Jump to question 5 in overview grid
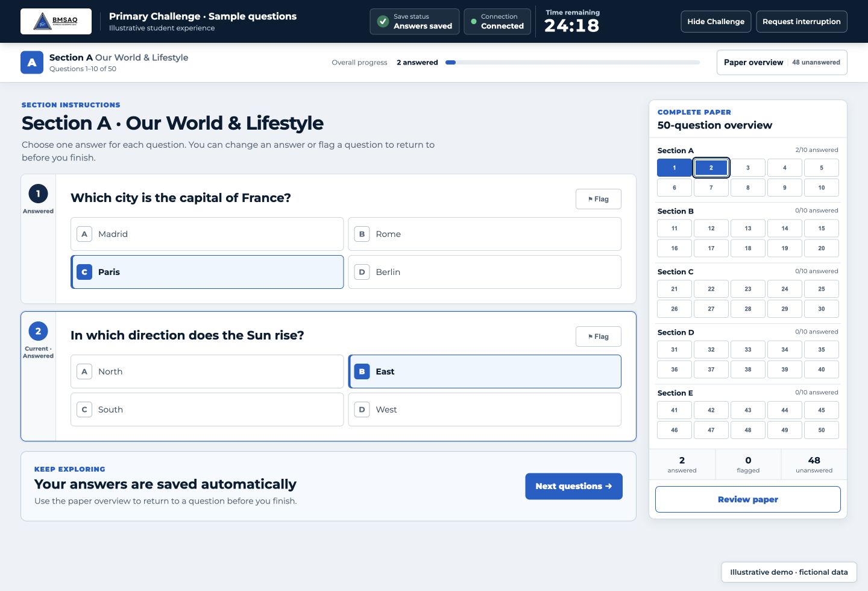The width and height of the screenshot is (868, 591). click(822, 168)
